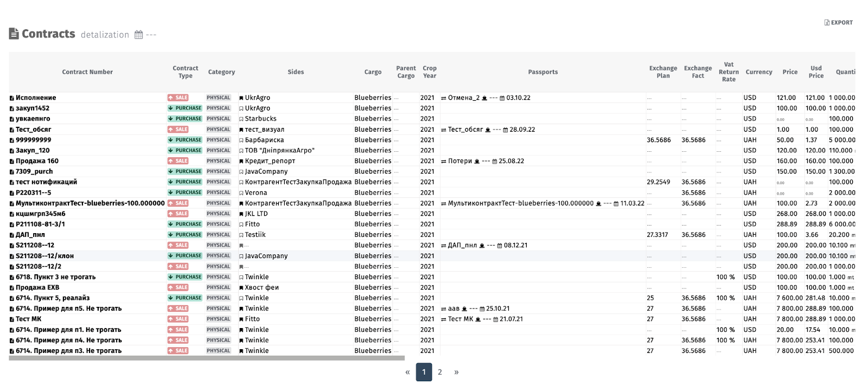Click the Contract Type column header
The width and height of the screenshot is (868, 392).
pos(186,72)
